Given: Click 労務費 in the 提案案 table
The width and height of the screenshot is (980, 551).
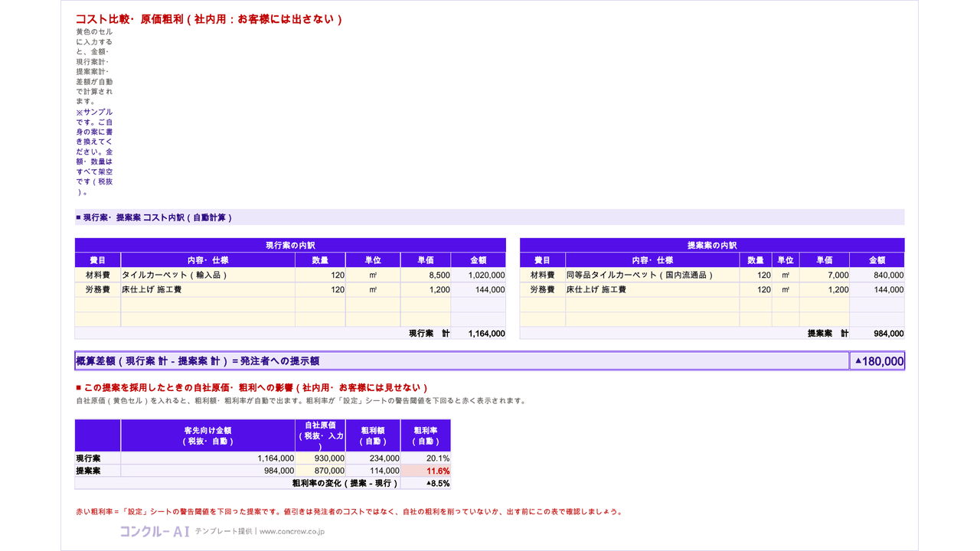Looking at the screenshot, I should click(x=543, y=290).
